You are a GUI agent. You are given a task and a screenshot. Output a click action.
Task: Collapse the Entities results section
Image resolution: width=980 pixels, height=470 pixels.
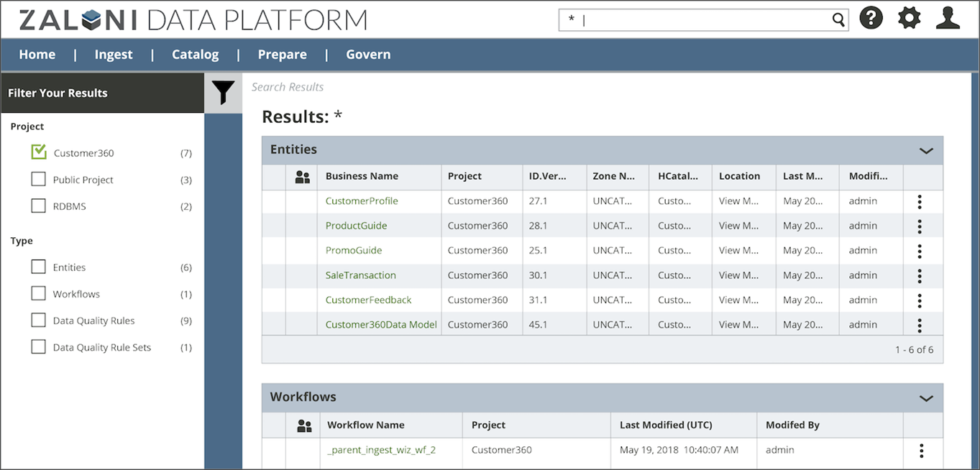coord(926,151)
